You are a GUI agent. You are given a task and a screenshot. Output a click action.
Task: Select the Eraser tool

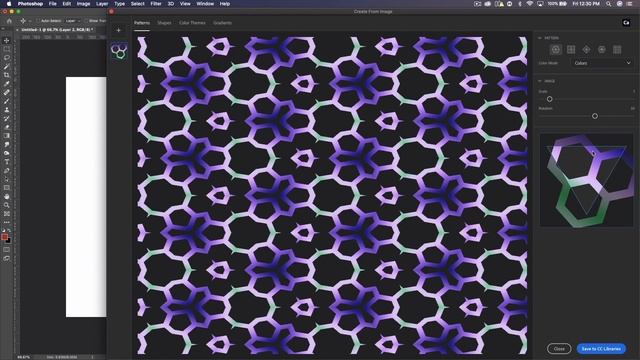(x=7, y=127)
